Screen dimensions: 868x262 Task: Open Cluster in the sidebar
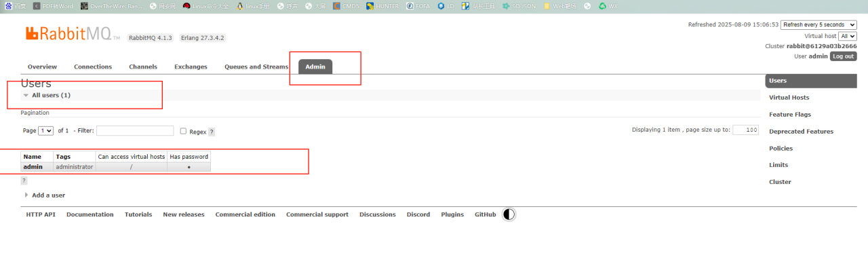780,182
